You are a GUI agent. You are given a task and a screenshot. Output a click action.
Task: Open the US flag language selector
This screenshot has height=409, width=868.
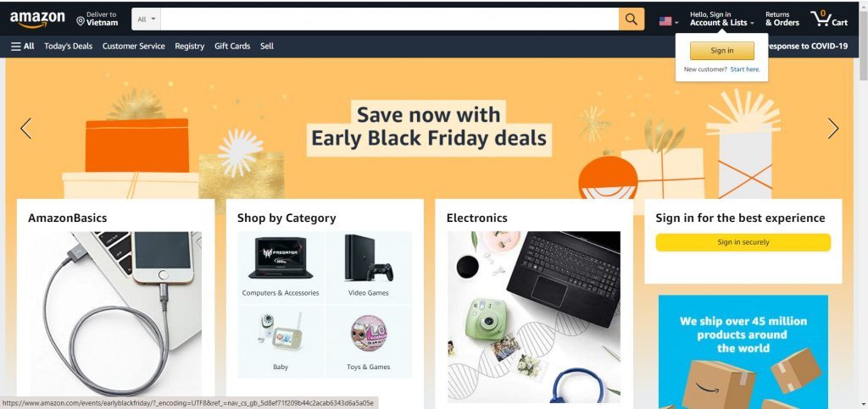pyautogui.click(x=669, y=21)
